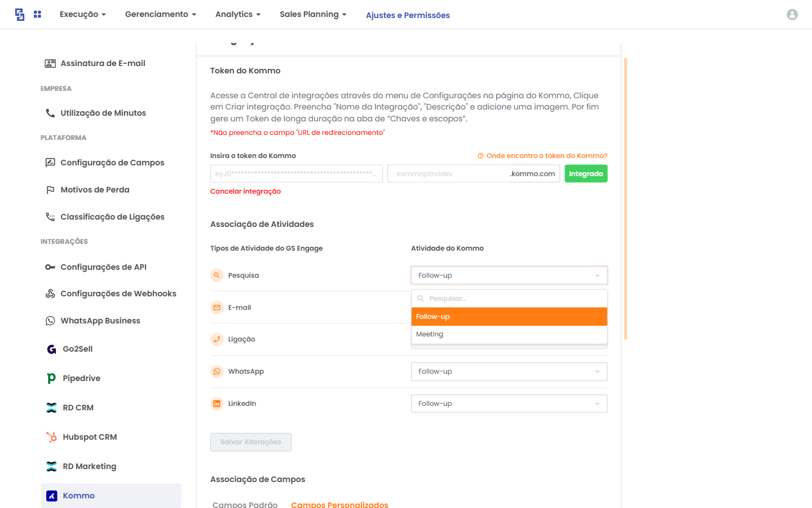Open Assinatura de E-mail settings

(x=103, y=63)
